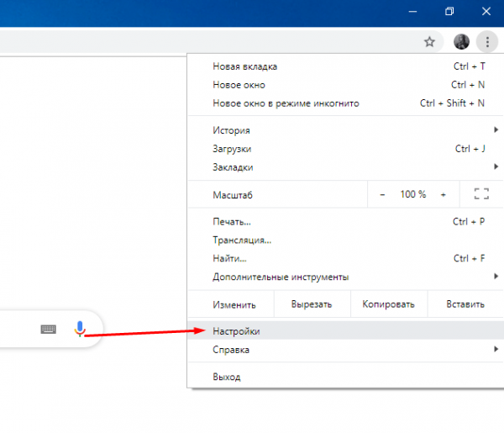504x433 pixels.
Task: Open the on-screen keyboard icon
Action: pos(48,329)
